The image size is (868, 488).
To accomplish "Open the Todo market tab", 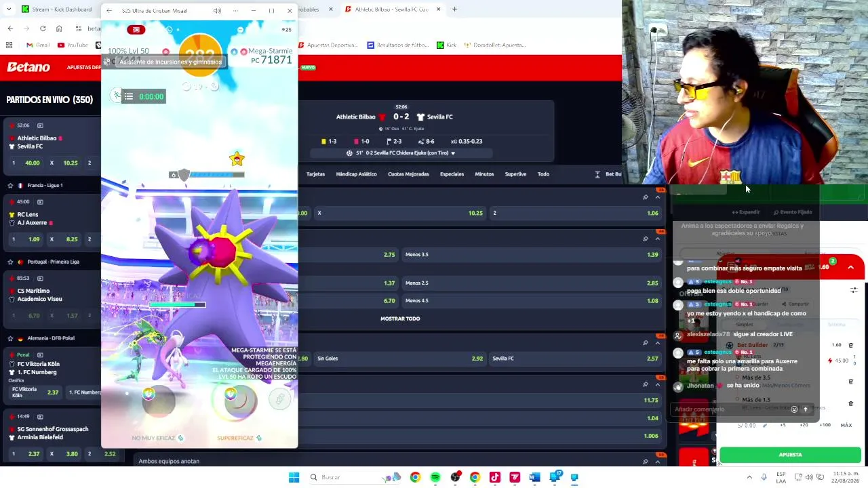I will click(x=543, y=174).
